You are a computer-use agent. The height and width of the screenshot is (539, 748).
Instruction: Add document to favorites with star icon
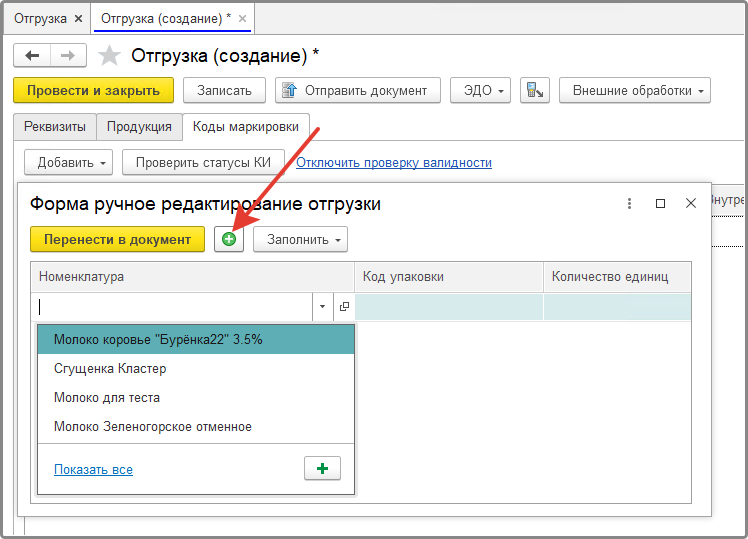109,56
